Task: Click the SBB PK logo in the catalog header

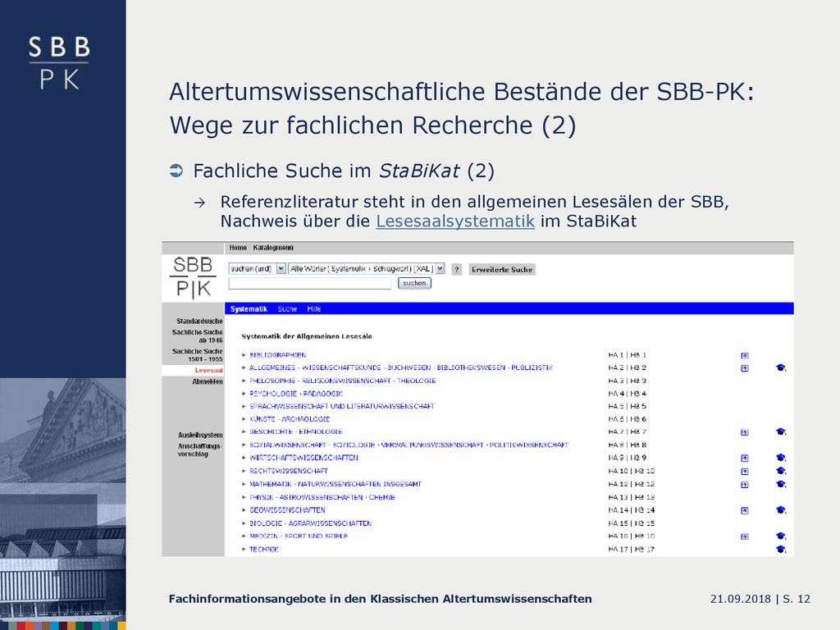Action: point(193,277)
